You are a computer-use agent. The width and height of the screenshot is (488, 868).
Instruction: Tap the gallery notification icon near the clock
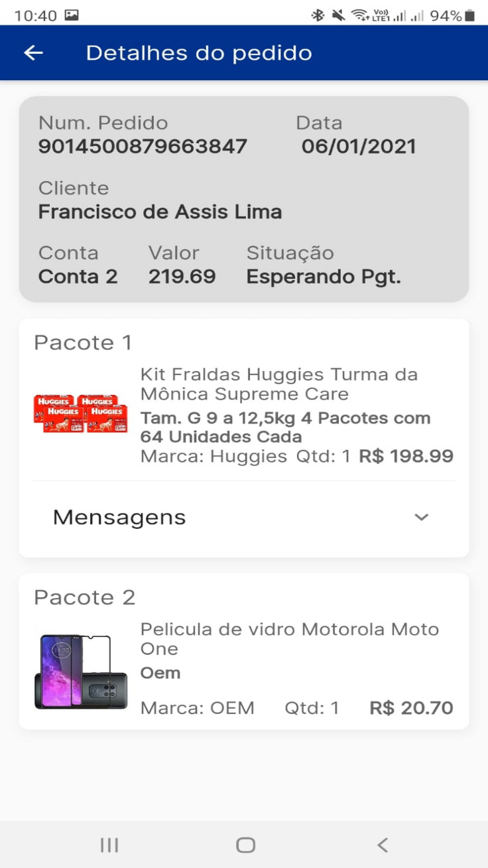72,15
